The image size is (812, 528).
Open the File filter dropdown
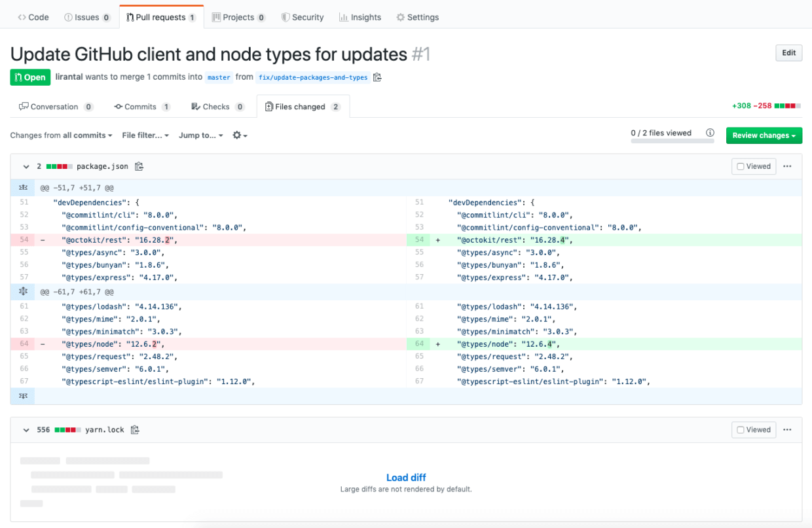(x=145, y=135)
